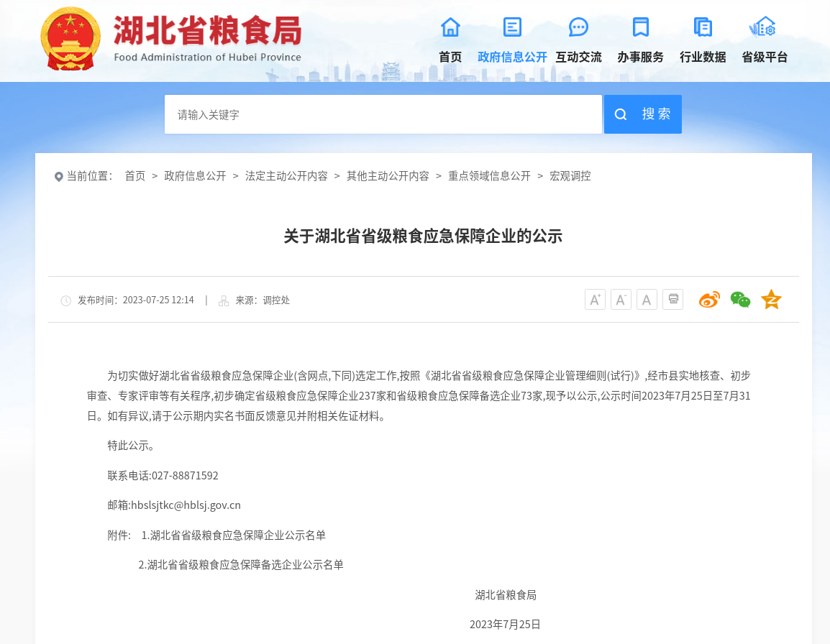This screenshot has height=644, width=830.
Task: Open 办事服务 navigation item
Action: click(x=641, y=57)
